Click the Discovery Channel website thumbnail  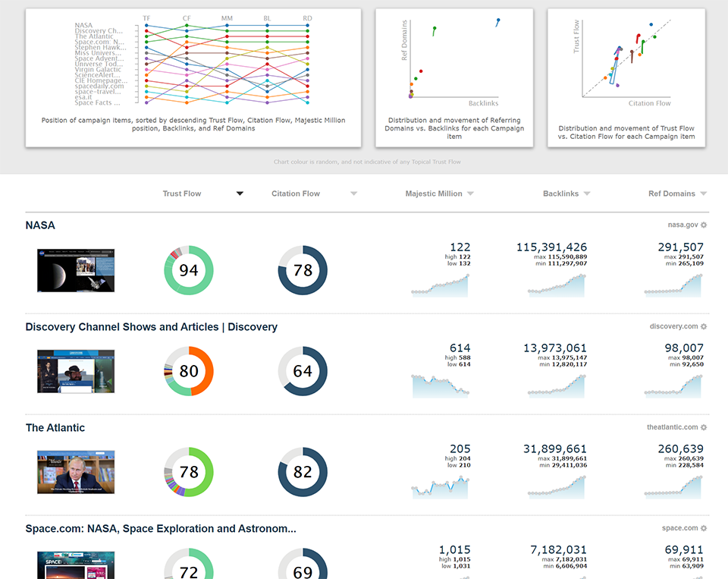coord(76,372)
